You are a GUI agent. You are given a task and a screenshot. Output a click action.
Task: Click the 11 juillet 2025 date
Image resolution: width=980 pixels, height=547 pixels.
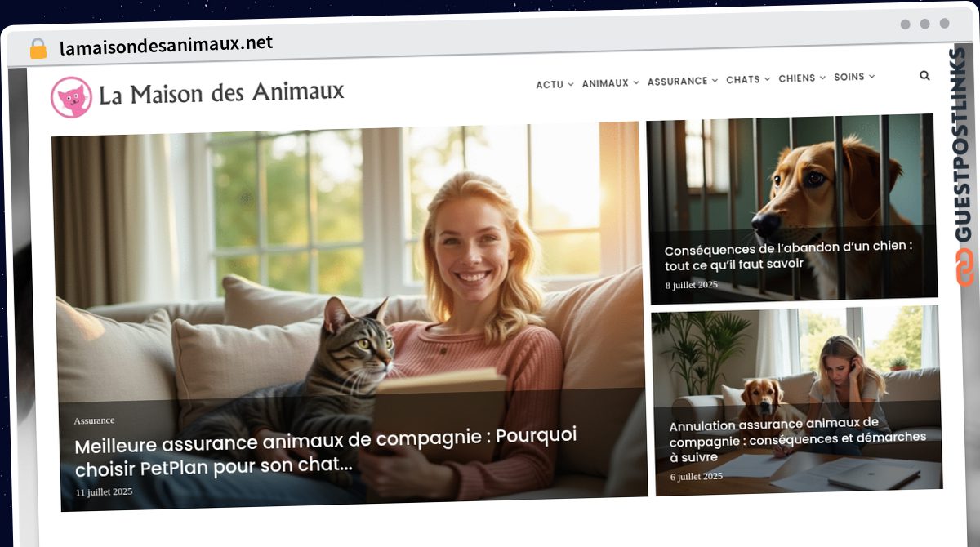pos(104,492)
